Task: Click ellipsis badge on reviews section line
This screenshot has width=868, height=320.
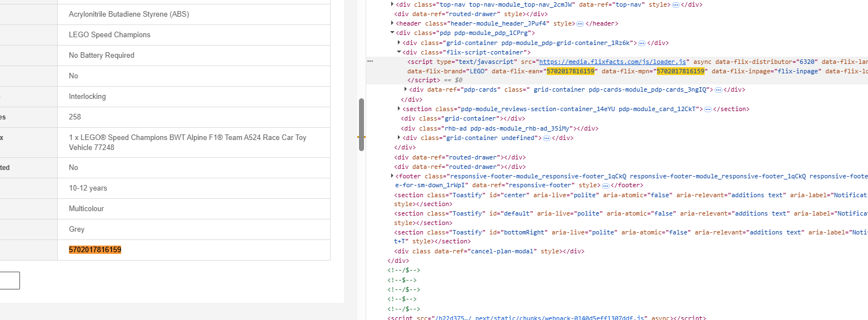Action: click(x=708, y=109)
